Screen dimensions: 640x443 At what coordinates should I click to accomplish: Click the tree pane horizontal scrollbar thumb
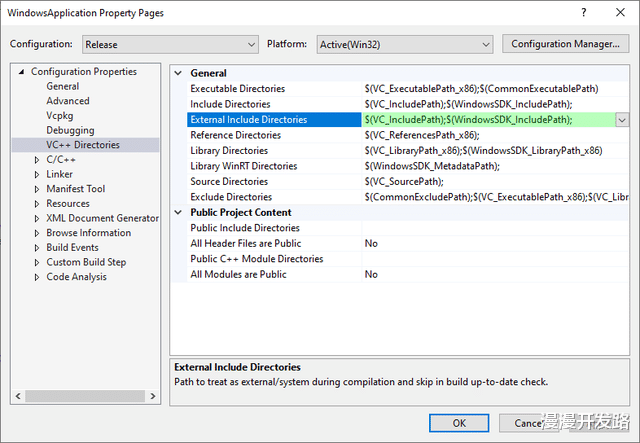pyautogui.click(x=85, y=396)
